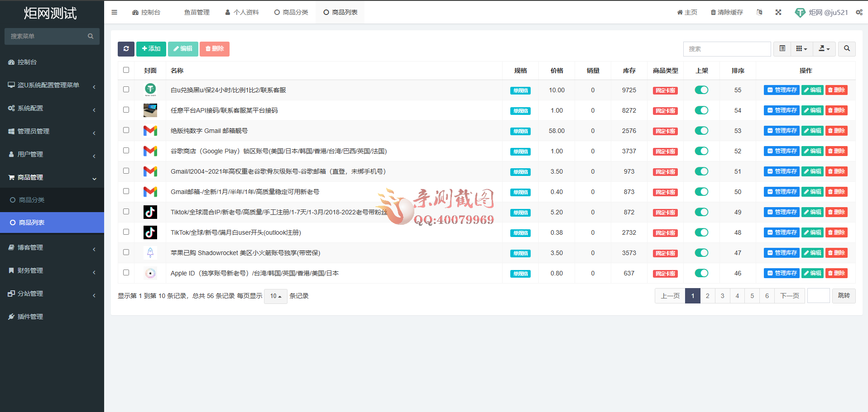Click the magnifier search icon next to export

point(846,49)
